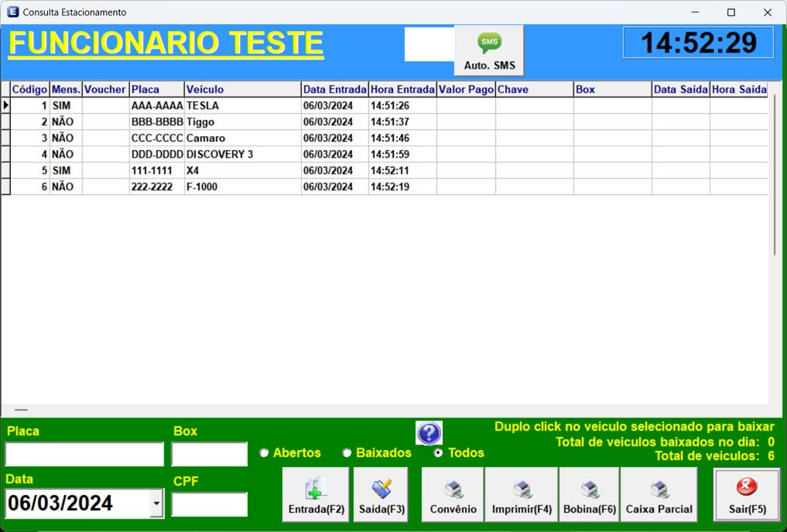This screenshot has height=532, width=787.
Task: Open Imprimir(F4) printer icon
Action: [x=522, y=488]
